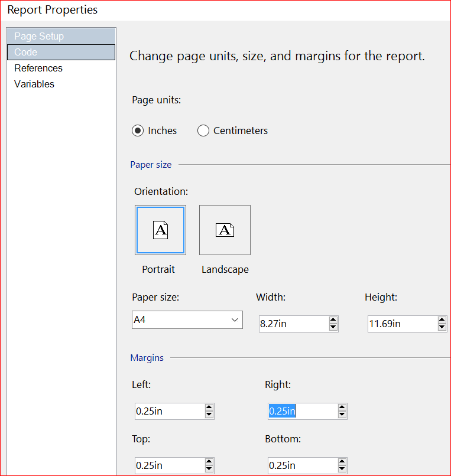
Task: Choose Centimeters as page units
Action: [203, 131]
